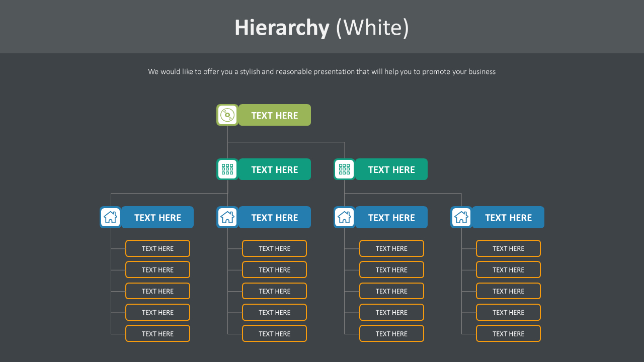Click second orange box in third column
The height and width of the screenshot is (362, 644).
391,269
